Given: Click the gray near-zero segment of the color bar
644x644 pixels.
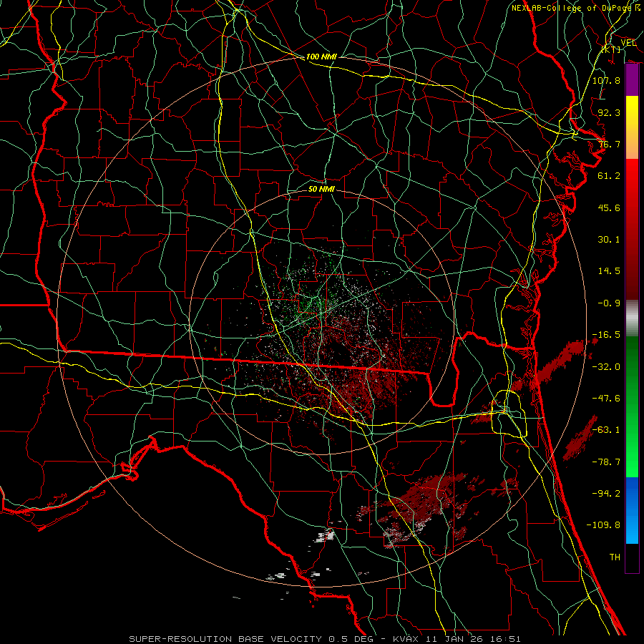Looking at the screenshot, I should pyautogui.click(x=632, y=318).
